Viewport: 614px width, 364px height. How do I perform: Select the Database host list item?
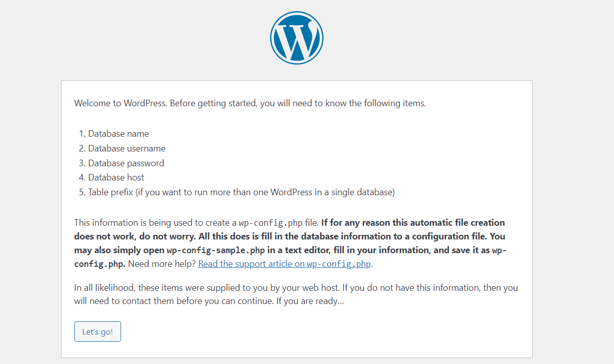point(116,177)
